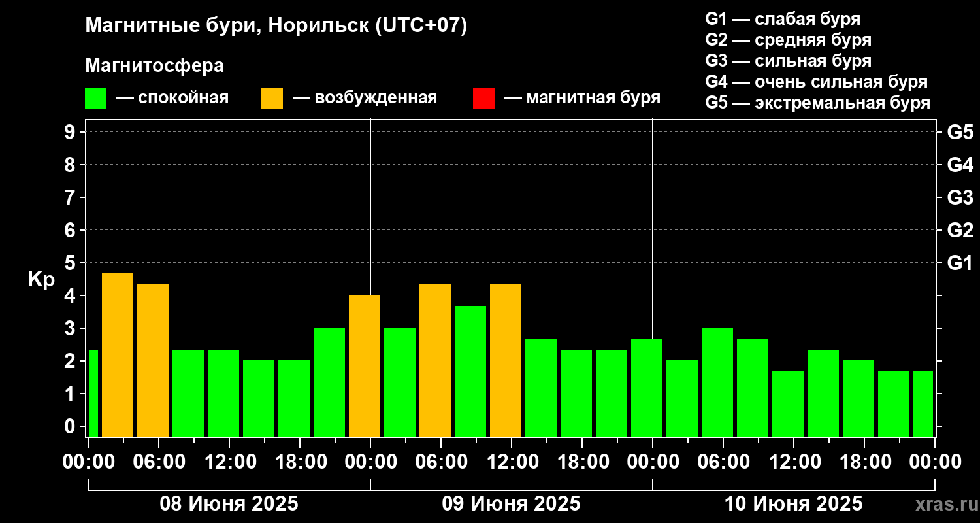Click 'G1 — слабая буря' legend line
This screenshot has height=523, width=980.
point(783,18)
